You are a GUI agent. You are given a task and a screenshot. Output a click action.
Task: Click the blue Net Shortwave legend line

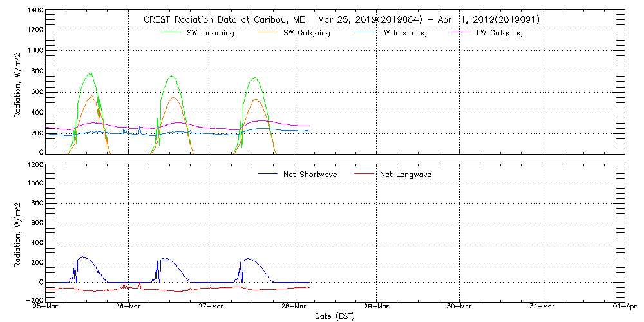(267, 174)
